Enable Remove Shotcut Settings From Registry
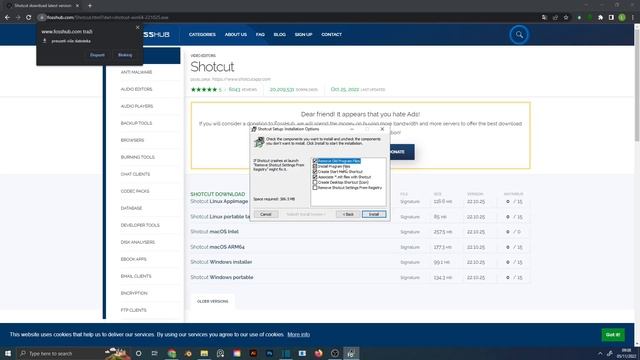 pyautogui.click(x=315, y=187)
